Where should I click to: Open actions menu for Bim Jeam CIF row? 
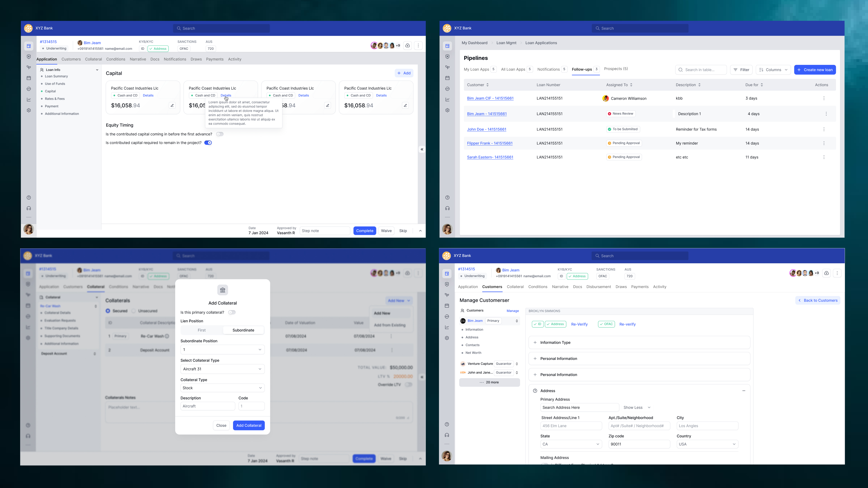click(x=824, y=98)
